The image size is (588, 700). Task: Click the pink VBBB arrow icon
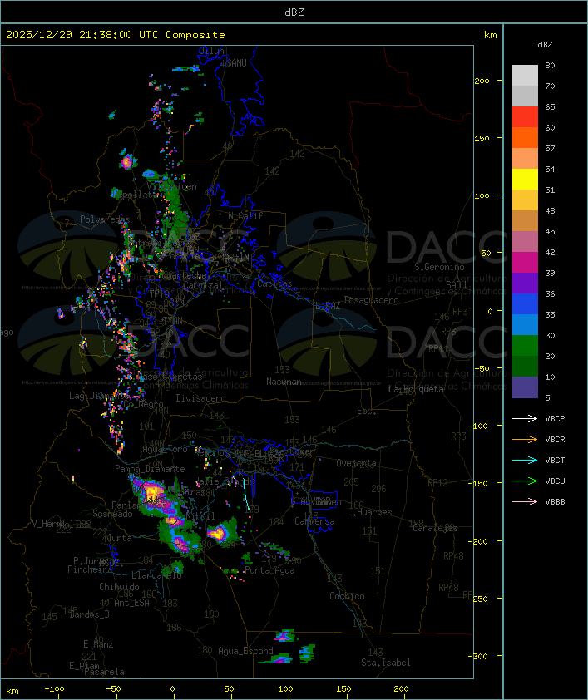pos(525,502)
